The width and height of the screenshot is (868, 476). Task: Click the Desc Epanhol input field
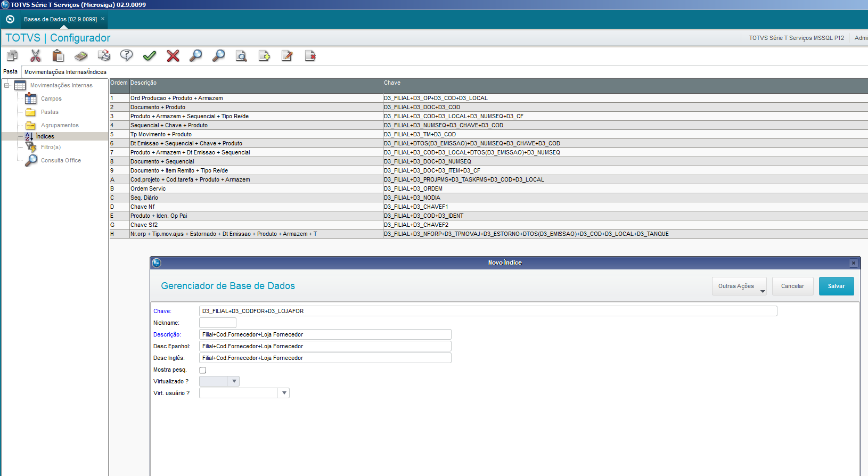(325, 346)
